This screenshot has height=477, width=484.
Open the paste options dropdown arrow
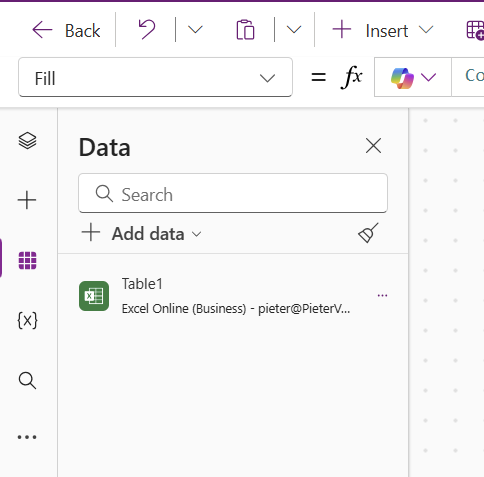pyautogui.click(x=294, y=30)
